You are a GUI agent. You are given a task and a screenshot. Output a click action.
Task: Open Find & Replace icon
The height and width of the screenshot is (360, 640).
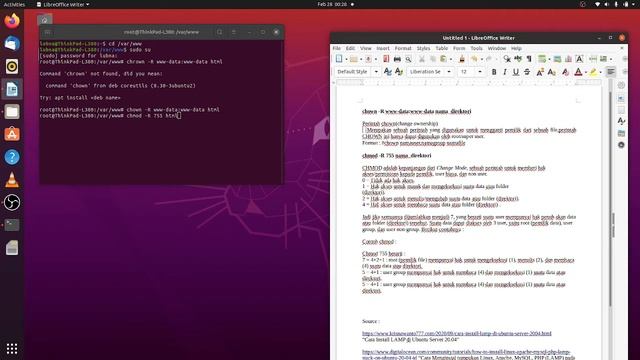507,59
